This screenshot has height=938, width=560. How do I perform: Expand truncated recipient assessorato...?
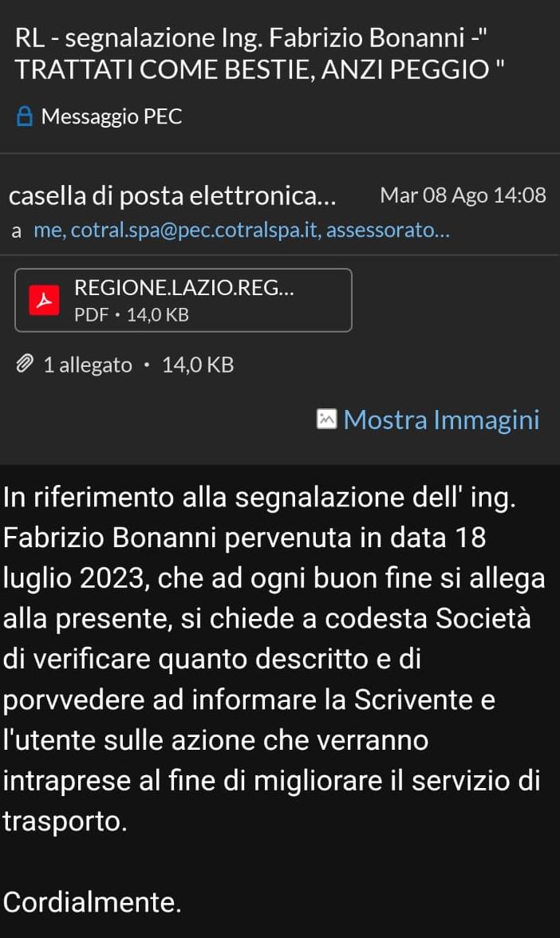[x=388, y=231]
